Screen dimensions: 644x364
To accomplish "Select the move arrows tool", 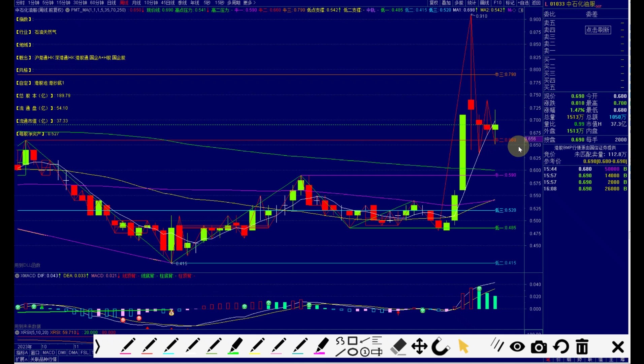I will (419, 346).
